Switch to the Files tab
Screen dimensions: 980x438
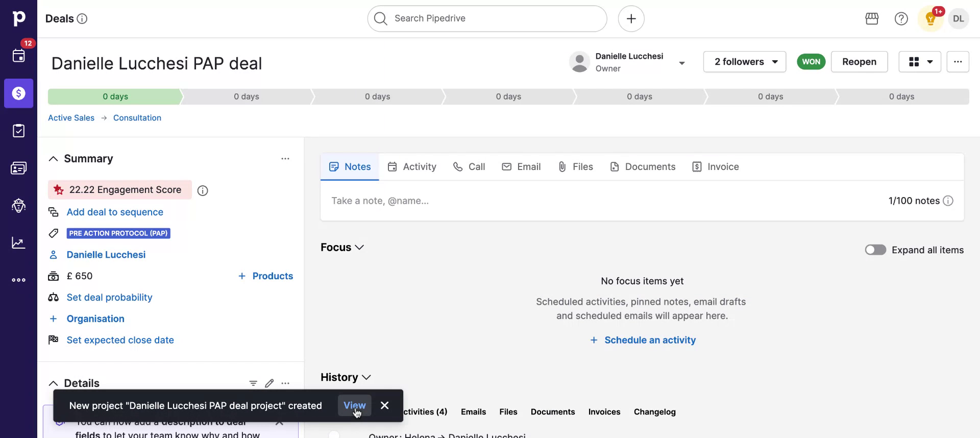point(575,167)
